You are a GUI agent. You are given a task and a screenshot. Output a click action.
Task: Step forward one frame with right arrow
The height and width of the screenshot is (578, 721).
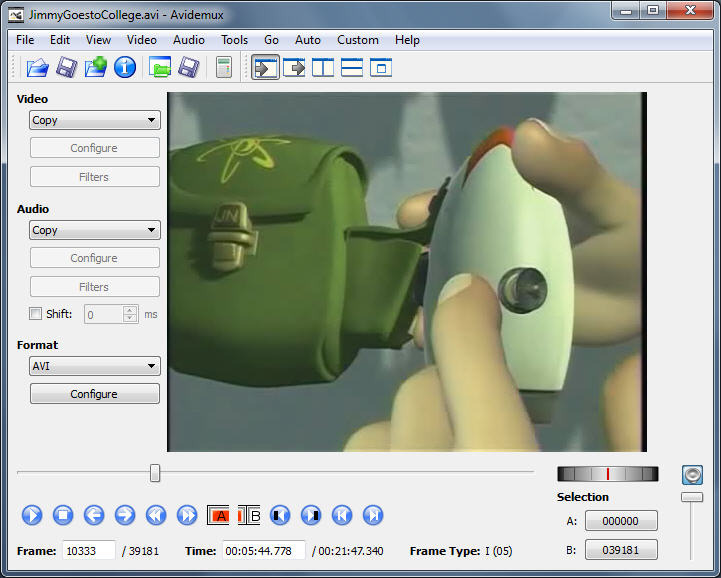pyautogui.click(x=125, y=515)
